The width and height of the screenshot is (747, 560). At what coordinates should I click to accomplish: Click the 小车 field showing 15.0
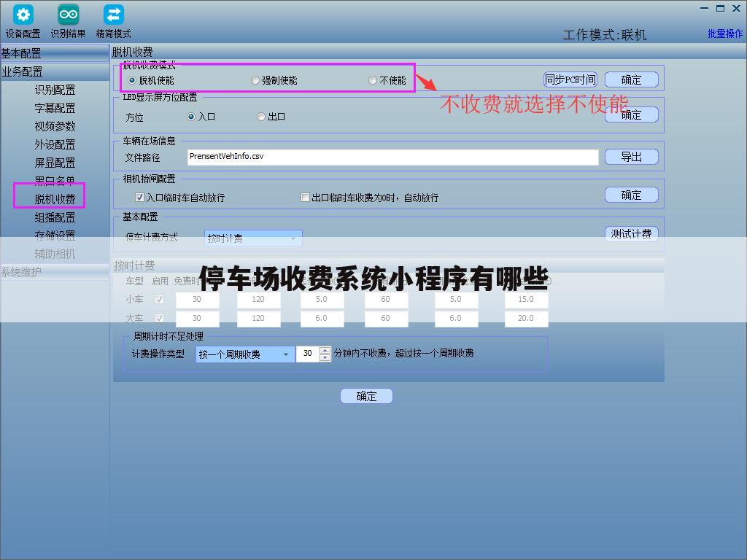point(527,300)
